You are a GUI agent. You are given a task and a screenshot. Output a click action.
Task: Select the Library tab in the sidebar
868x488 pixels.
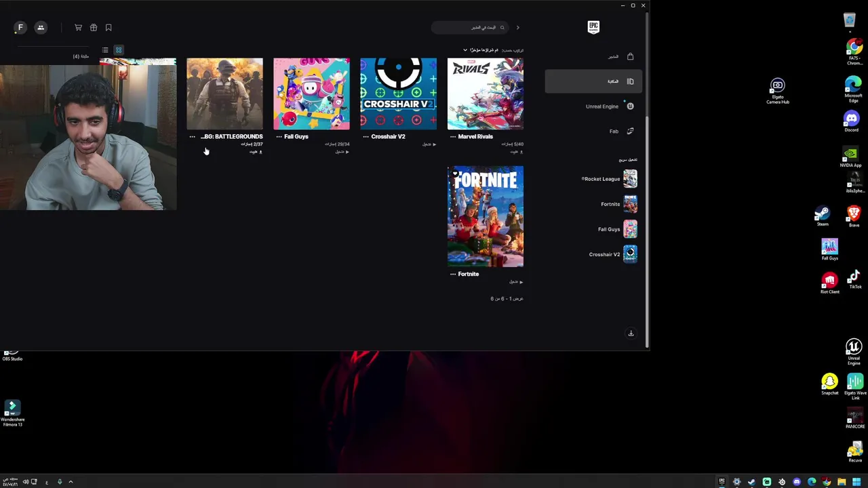[593, 81]
